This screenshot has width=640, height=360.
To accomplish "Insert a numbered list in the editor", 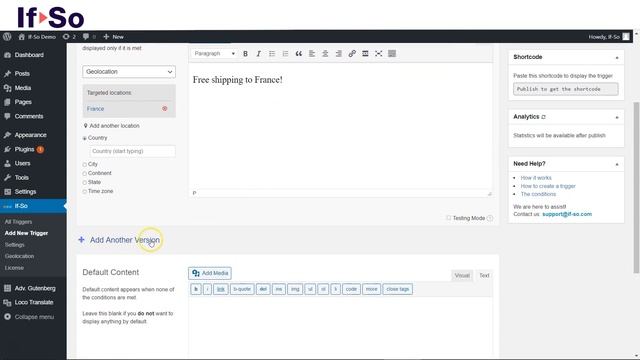I will (x=285, y=53).
